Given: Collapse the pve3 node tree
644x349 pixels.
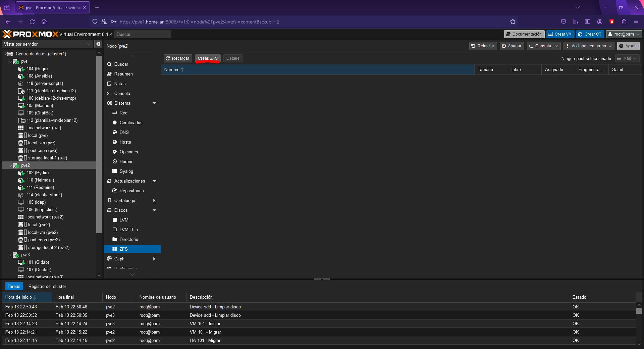Looking at the screenshot, I should point(10,255).
